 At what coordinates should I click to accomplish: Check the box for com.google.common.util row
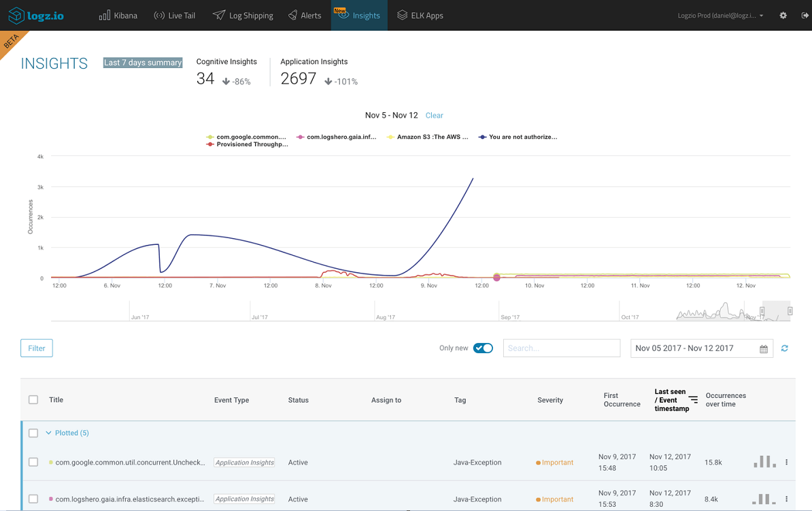click(x=33, y=462)
